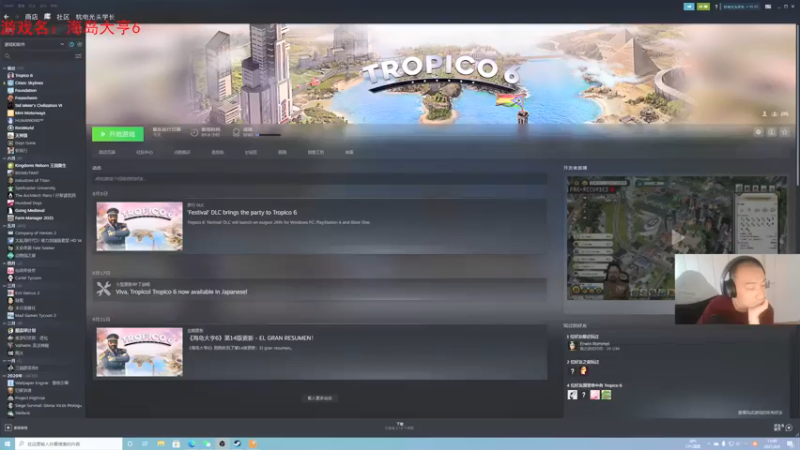This screenshot has height=450, width=800.
Task: Open 'Festival' DLC news article thumbnail
Action: [x=139, y=226]
